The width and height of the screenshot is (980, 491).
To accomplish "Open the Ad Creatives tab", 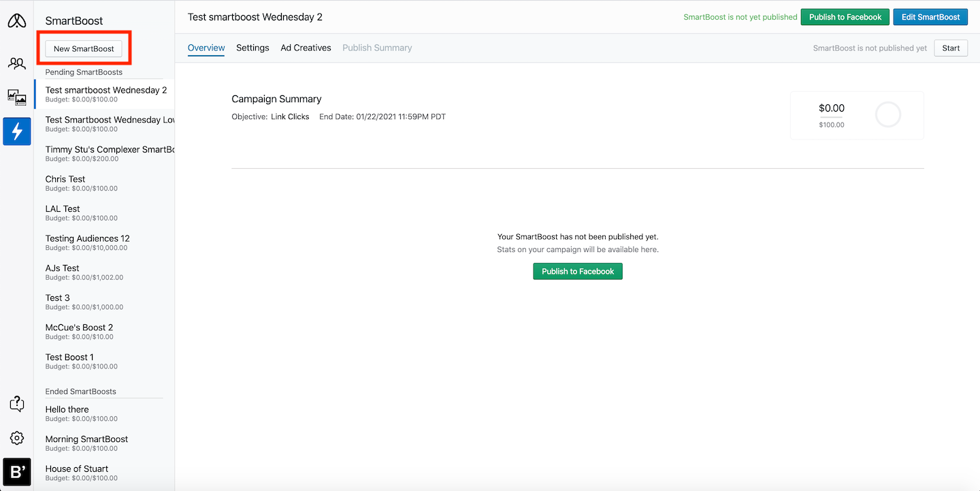I will (x=306, y=48).
